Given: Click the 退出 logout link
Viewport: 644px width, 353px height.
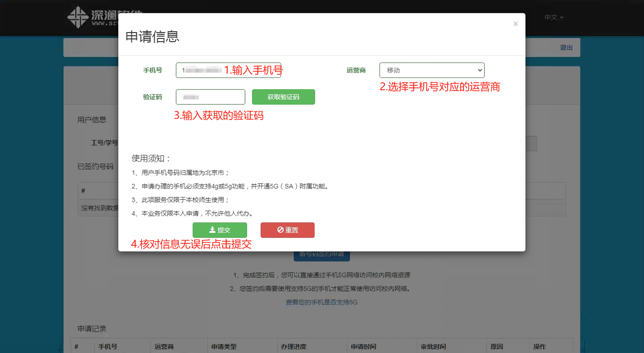Looking at the screenshot, I should (x=566, y=47).
